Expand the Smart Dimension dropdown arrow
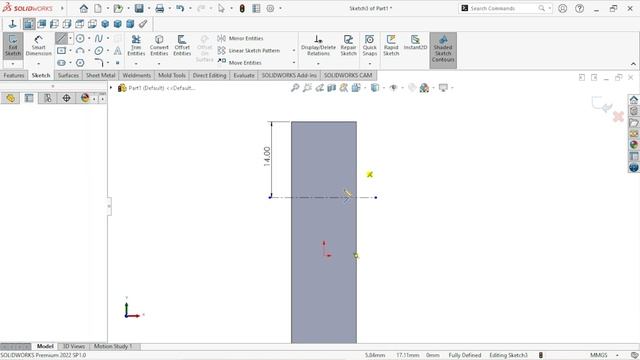Viewport: 640px width, 360px height. (38, 64)
